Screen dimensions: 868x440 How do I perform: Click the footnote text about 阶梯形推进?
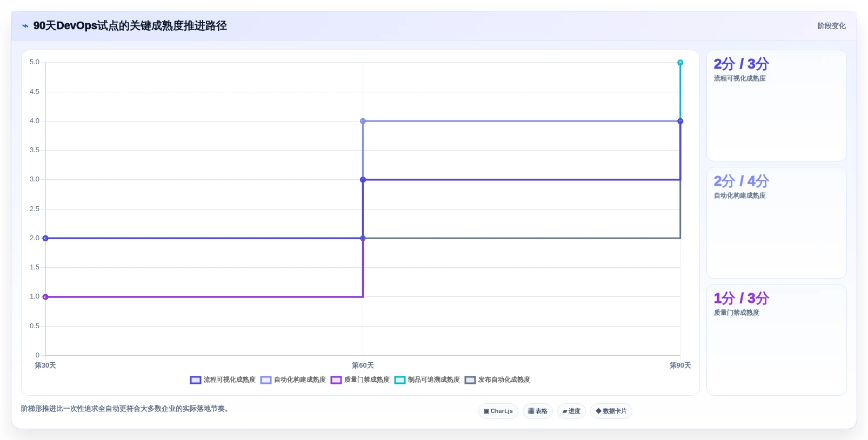[126, 409]
